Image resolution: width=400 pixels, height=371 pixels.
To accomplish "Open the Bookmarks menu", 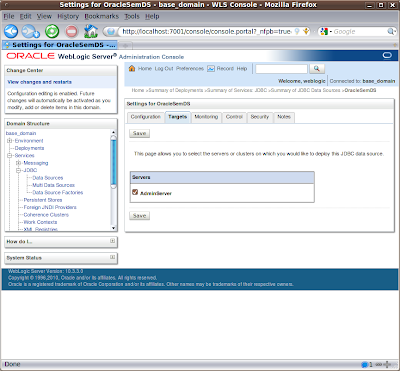I will 102,16.
